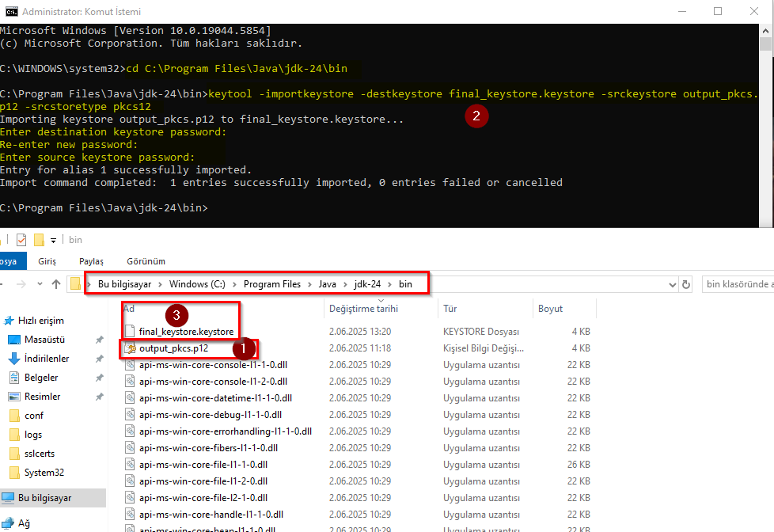Click Java in the address path
This screenshot has width=774, height=532.
point(328,284)
